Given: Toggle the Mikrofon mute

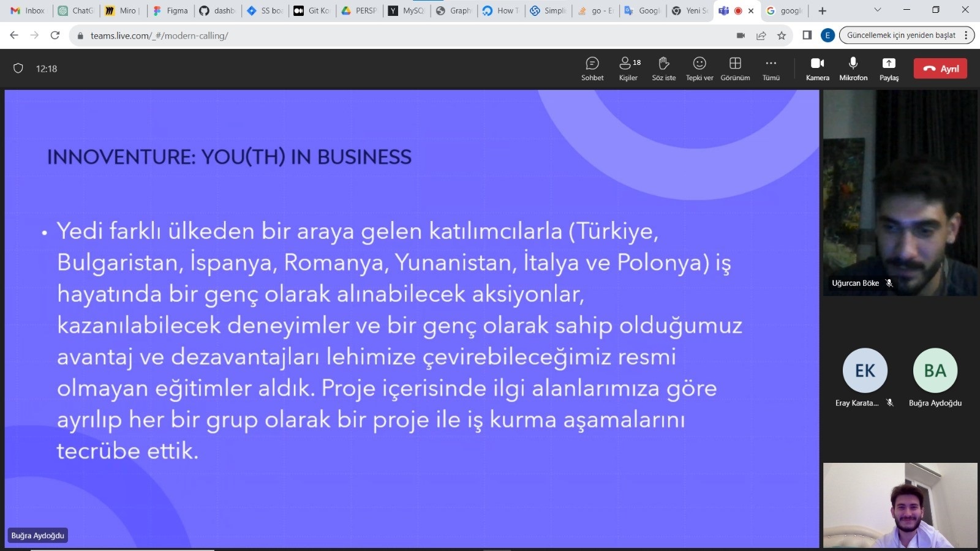Looking at the screenshot, I should (x=853, y=69).
